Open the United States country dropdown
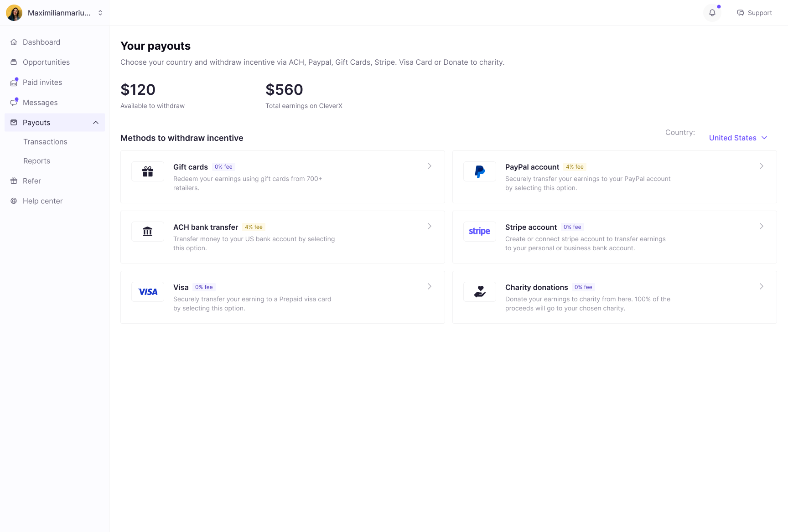This screenshot has width=788, height=532. pos(738,138)
